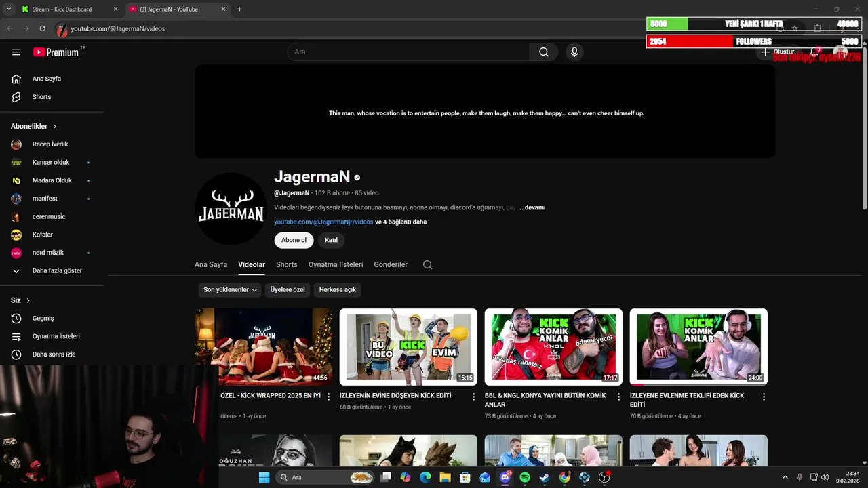Open Madara Olduk subscription channel
This screenshot has width=868, height=488.
pos(52,180)
